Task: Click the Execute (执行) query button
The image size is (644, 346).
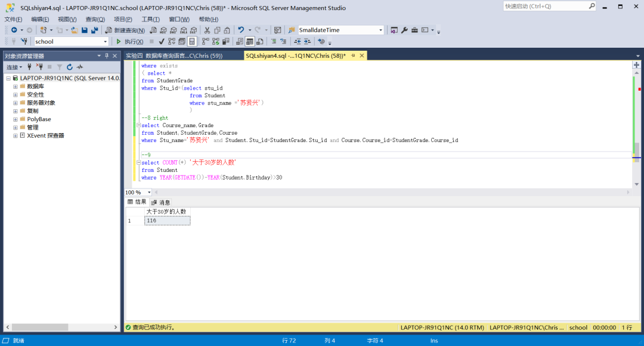Action: [129, 42]
